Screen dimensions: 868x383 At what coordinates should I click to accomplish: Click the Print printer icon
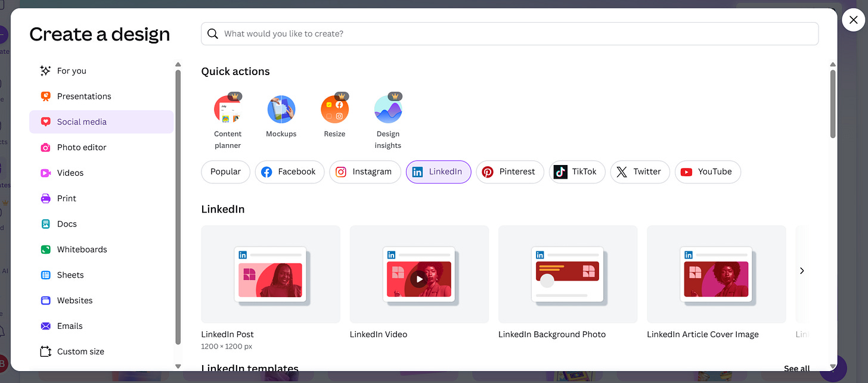(45, 198)
